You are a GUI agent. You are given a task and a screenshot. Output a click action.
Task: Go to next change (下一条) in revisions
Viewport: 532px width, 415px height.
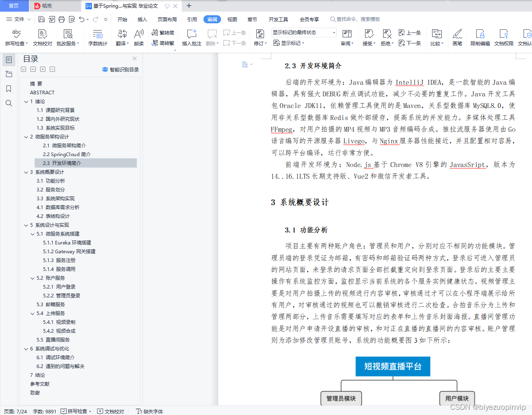[410, 43]
